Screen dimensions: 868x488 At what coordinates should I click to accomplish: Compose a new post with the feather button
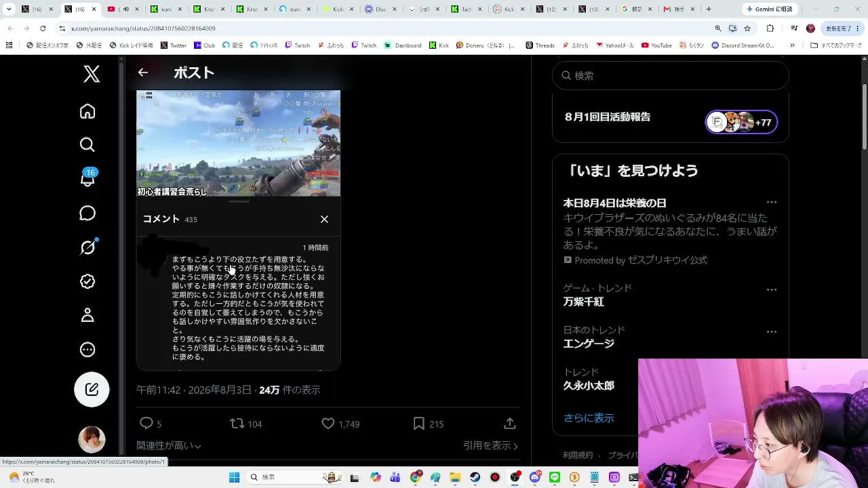tap(92, 389)
